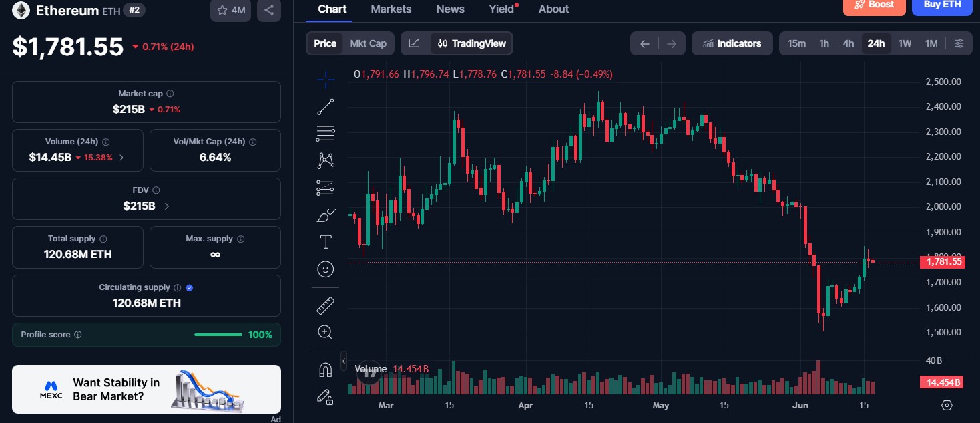The width and height of the screenshot is (980, 423).
Task: Click info icon beside Vol/Mkt Cap (24h)
Action: [x=253, y=142]
